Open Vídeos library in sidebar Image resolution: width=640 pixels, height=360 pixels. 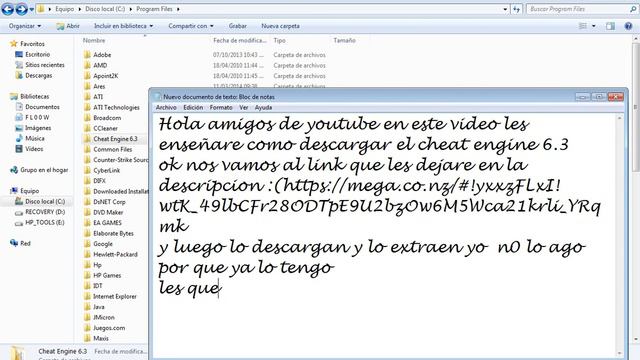[34, 149]
